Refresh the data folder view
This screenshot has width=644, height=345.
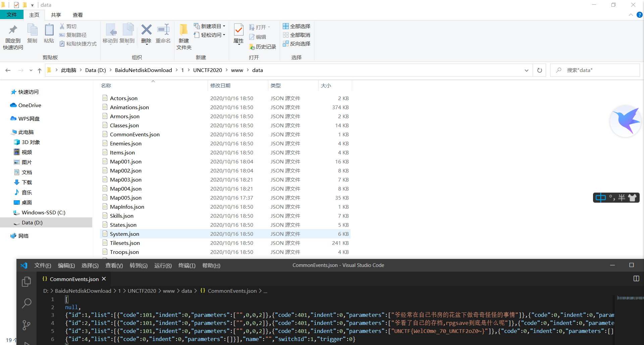point(540,70)
